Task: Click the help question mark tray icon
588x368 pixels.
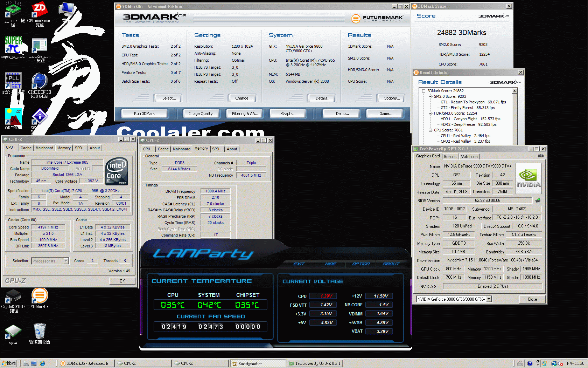Action: pos(530,363)
